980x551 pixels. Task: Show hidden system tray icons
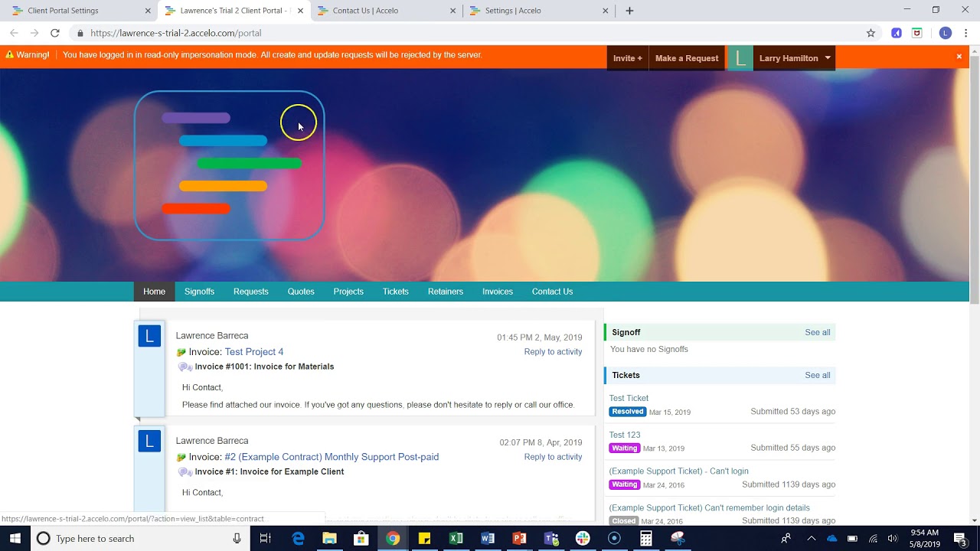(x=812, y=539)
